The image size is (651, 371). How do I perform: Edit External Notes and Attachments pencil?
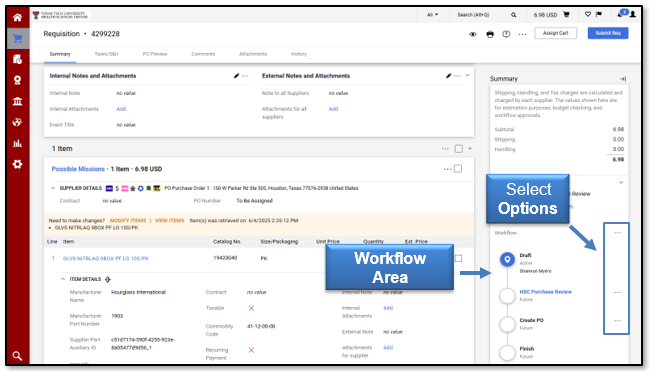(x=448, y=76)
